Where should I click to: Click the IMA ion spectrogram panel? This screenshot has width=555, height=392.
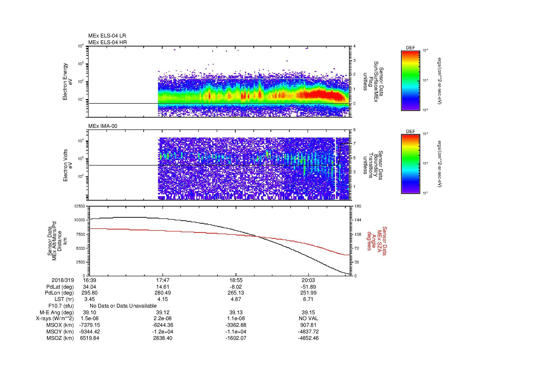click(x=219, y=165)
